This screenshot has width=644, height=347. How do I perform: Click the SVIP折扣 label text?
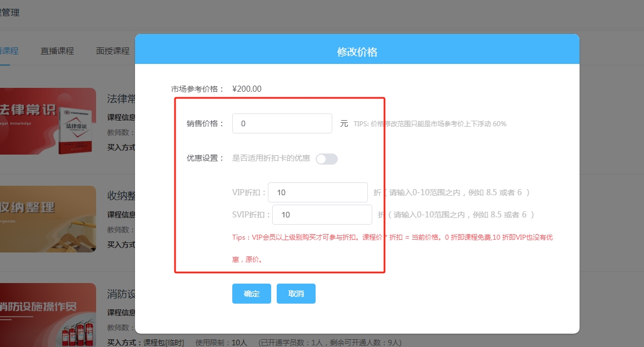tap(251, 215)
